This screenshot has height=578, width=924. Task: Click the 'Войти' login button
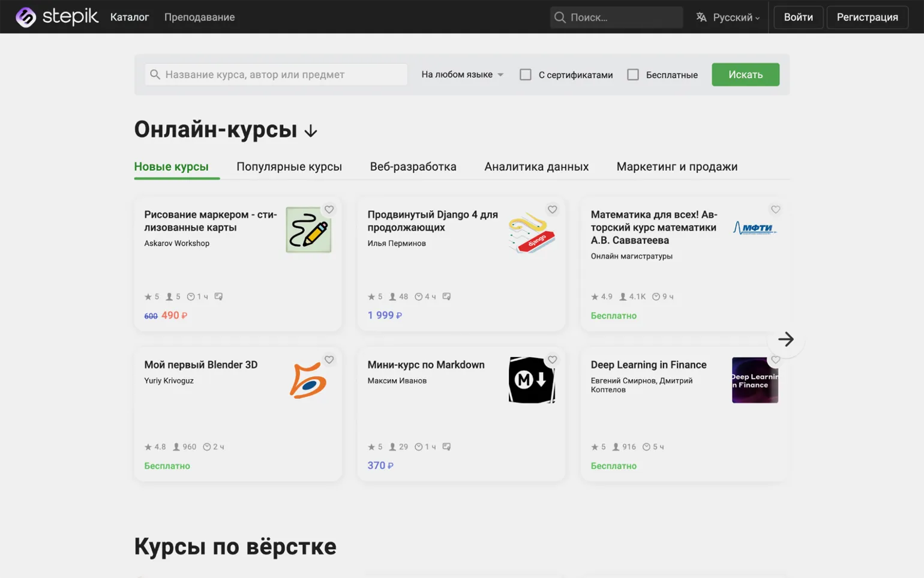point(798,17)
